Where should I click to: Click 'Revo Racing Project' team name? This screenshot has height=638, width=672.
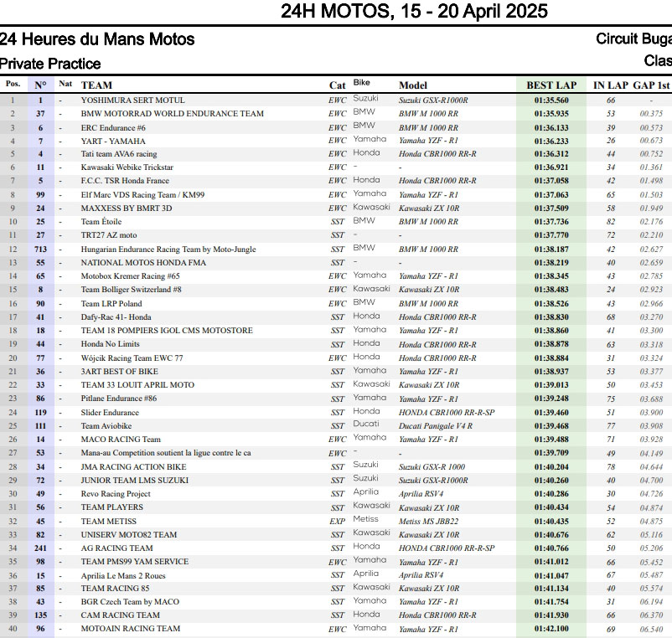click(116, 493)
